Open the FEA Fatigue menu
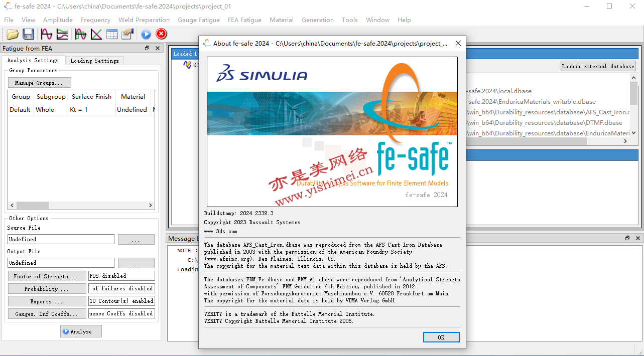Screen dimensions: 644x356 (244, 20)
